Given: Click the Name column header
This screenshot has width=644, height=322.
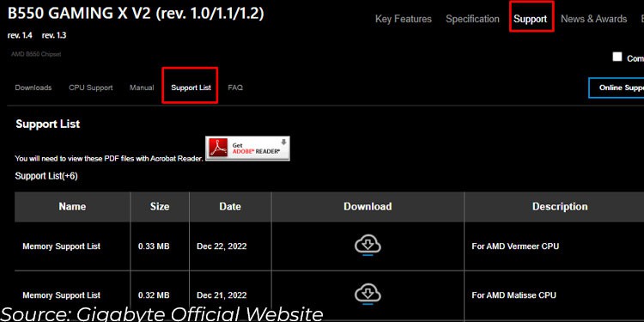Looking at the screenshot, I should click(x=72, y=206).
